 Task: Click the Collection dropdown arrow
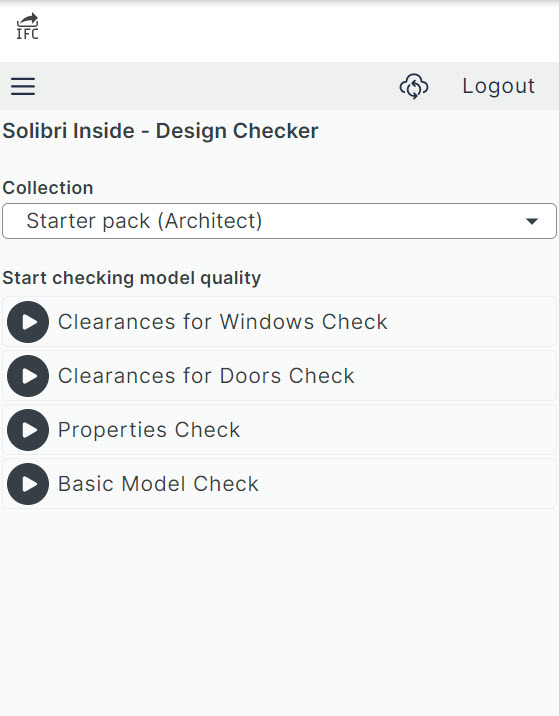(x=532, y=221)
